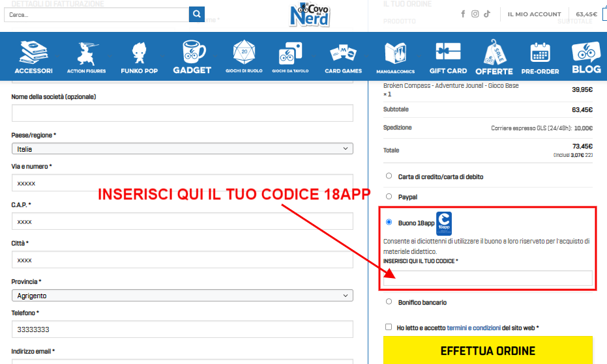Screen dimensions: 607x364
Task: Click the C.A.P. input field
Action: (x=183, y=221)
